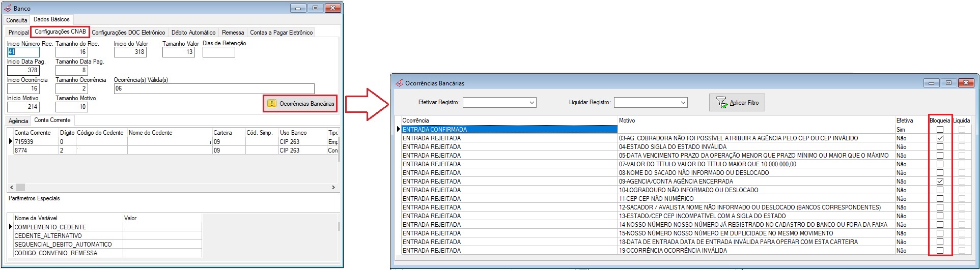This screenshot has height=271, width=980.
Task: Open the Efetivar Registro dropdown
Action: pos(531,103)
